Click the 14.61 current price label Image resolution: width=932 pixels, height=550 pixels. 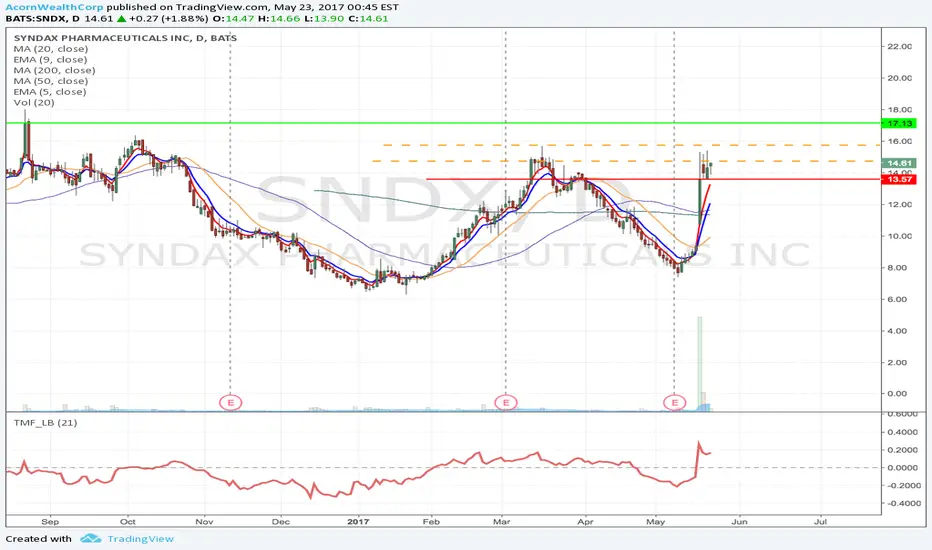(x=899, y=163)
